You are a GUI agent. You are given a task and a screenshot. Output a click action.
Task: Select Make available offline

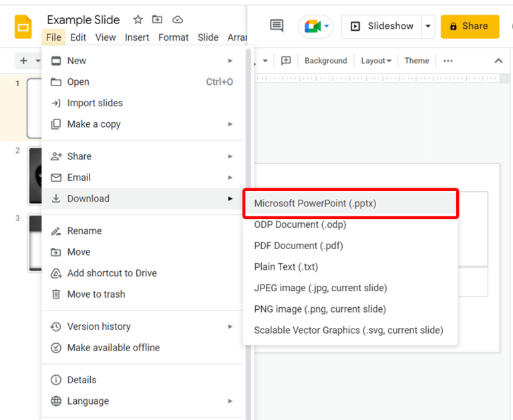(143, 348)
